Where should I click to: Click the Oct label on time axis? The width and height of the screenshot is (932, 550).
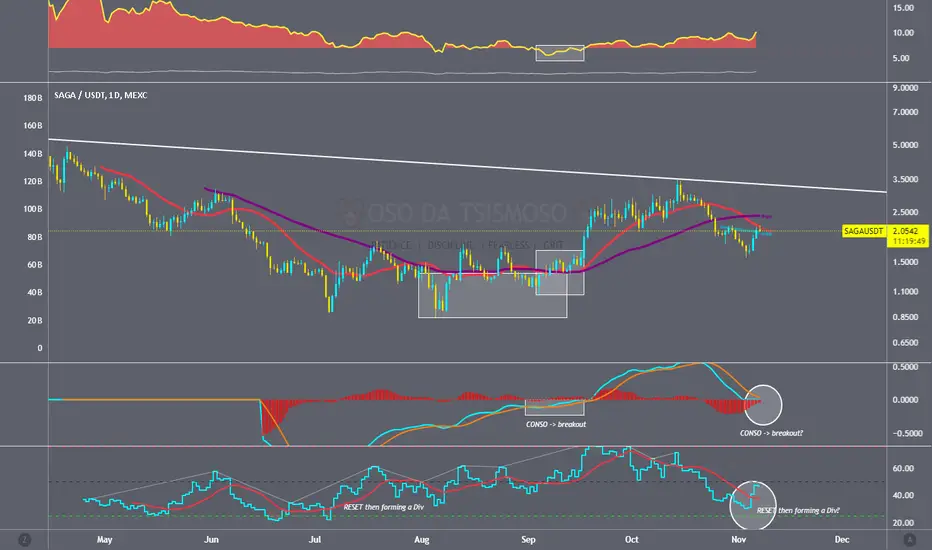631,540
